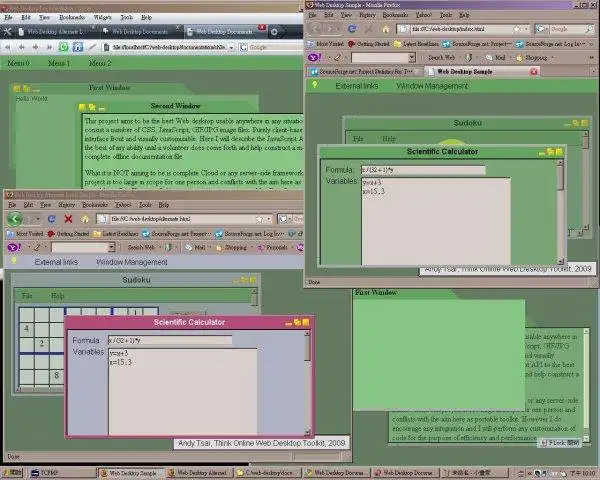Open the Yahoo search box dropdown in the index.html Firefox window
The height and width of the screenshot is (480, 600).
pyautogui.click(x=411, y=57)
